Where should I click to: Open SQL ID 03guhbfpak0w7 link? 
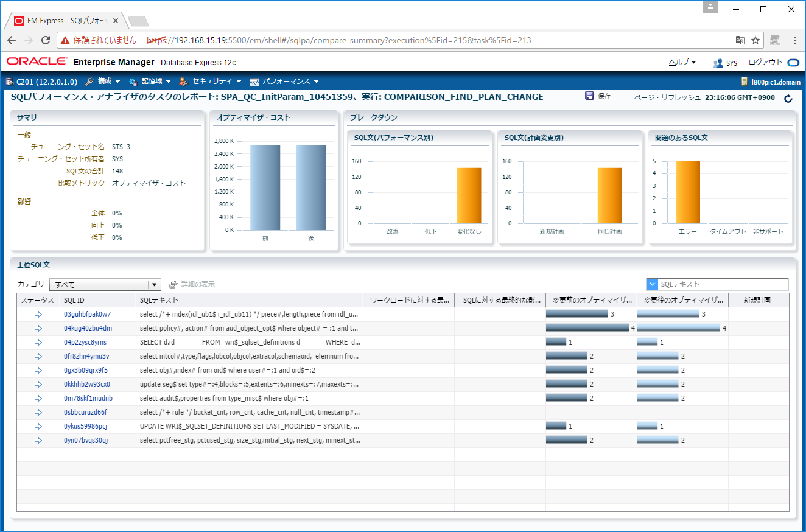87,314
